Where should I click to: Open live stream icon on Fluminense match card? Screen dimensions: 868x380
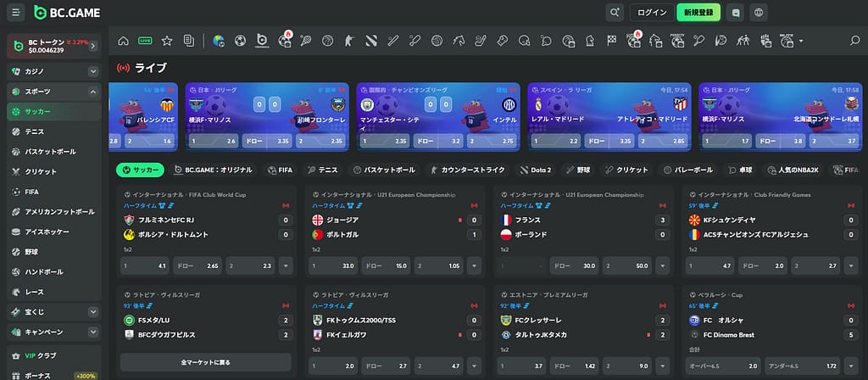tap(286, 205)
